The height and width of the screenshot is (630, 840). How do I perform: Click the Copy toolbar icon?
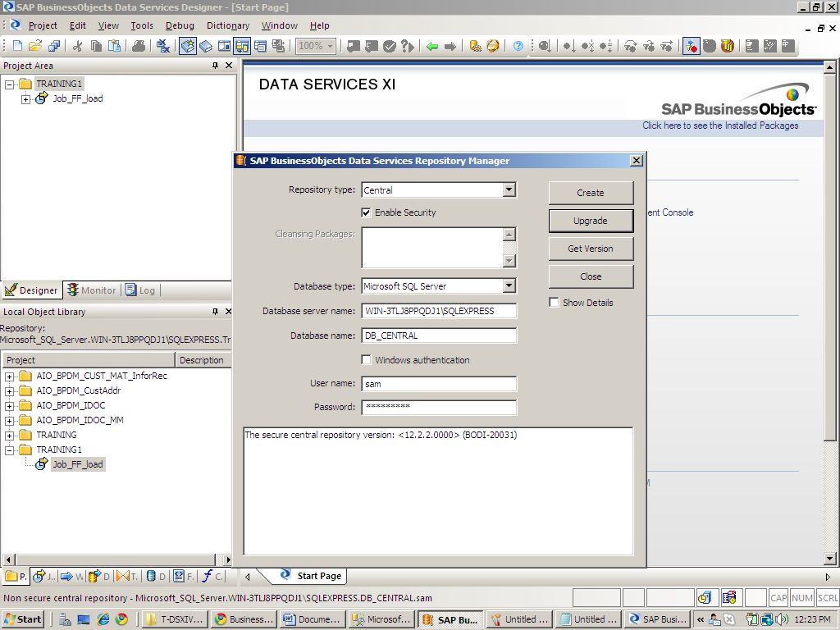tap(97, 46)
